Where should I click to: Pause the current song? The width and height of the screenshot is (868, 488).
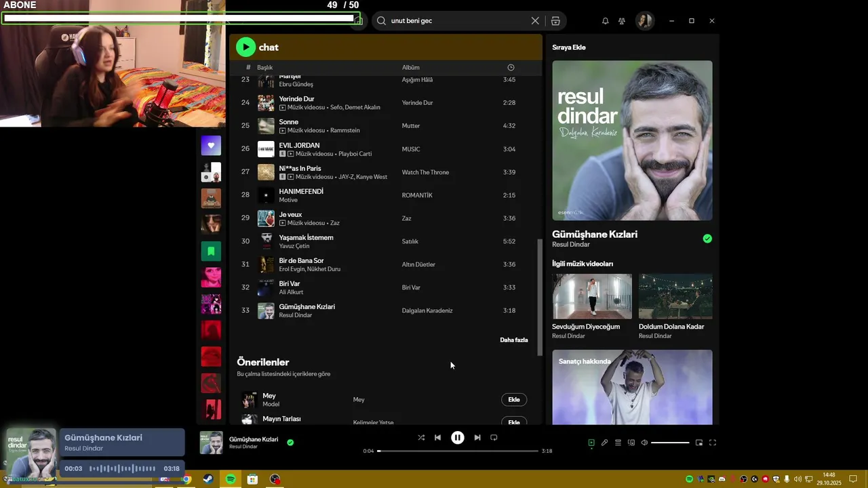click(458, 438)
